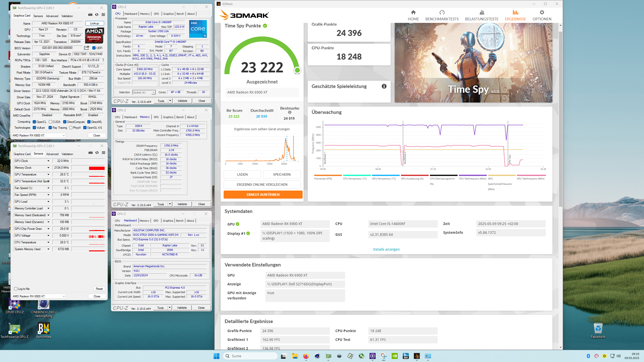Open GPU Clock sensor dropdown
The image size is (644, 362).
click(x=48, y=161)
